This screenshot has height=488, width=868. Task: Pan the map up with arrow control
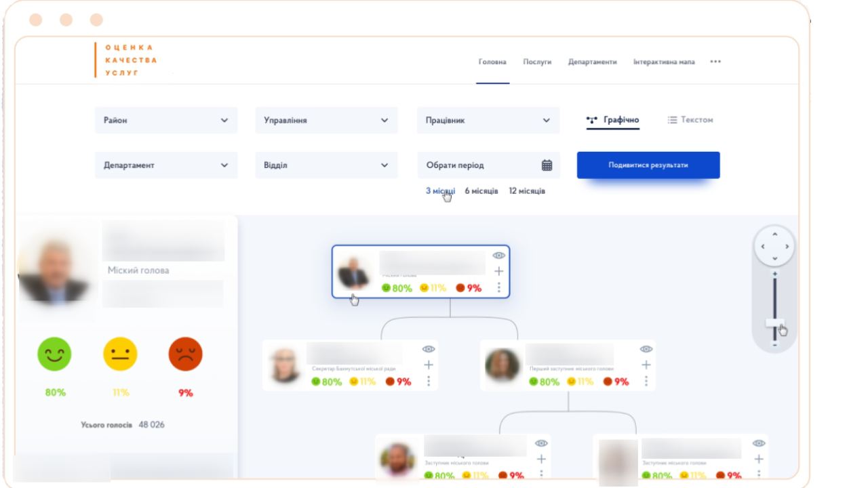[774, 234]
